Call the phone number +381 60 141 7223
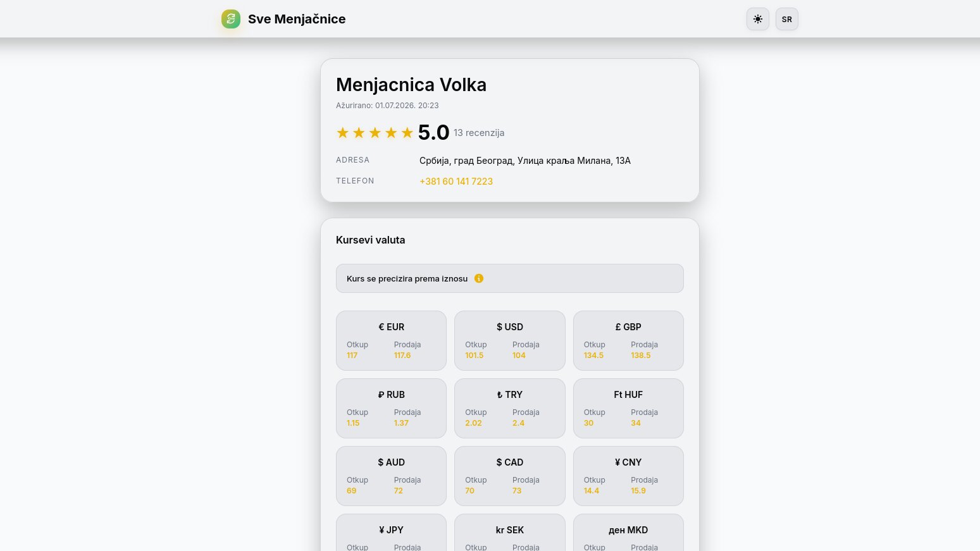 tap(456, 182)
